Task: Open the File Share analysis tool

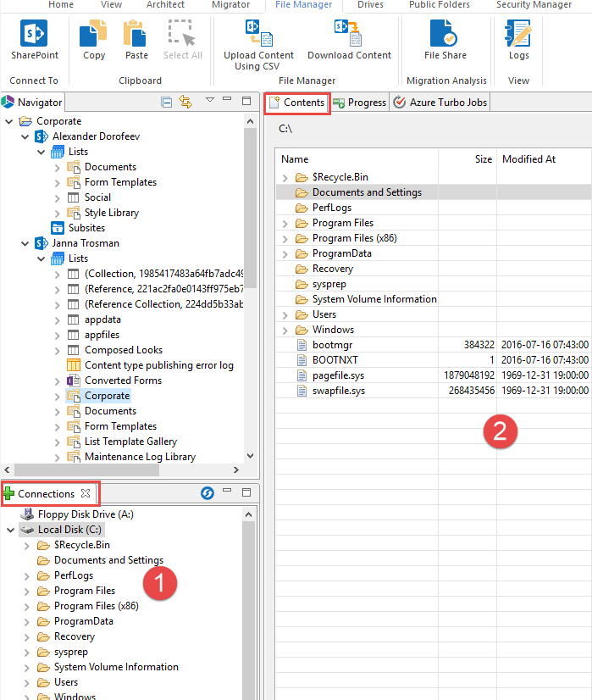Action: click(x=445, y=34)
